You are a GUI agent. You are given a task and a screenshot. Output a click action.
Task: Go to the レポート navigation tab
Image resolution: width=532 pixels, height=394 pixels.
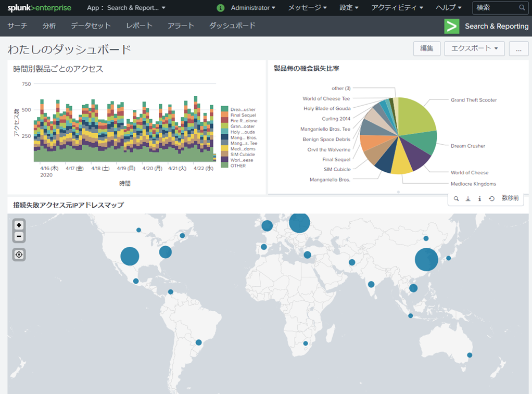[x=140, y=26]
